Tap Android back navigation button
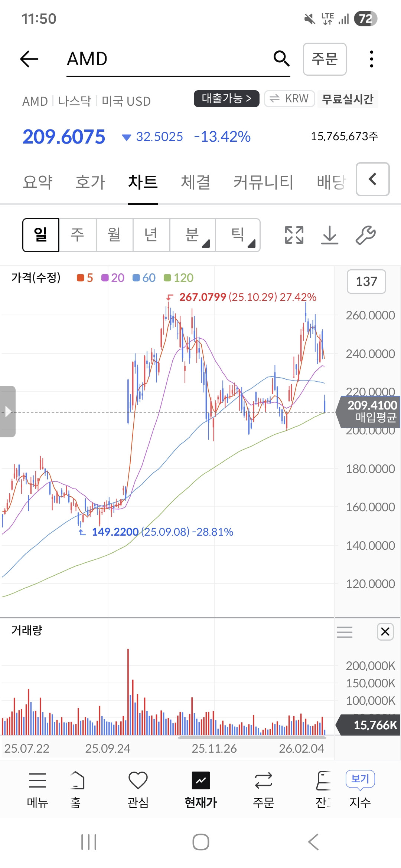Screen dimensions: 401x868 click(313, 842)
